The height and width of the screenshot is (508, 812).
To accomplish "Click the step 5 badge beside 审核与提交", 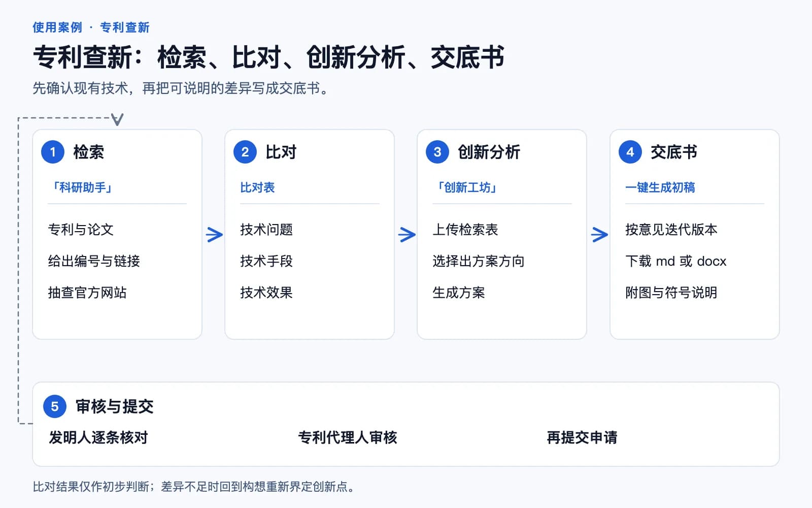I will tap(55, 406).
